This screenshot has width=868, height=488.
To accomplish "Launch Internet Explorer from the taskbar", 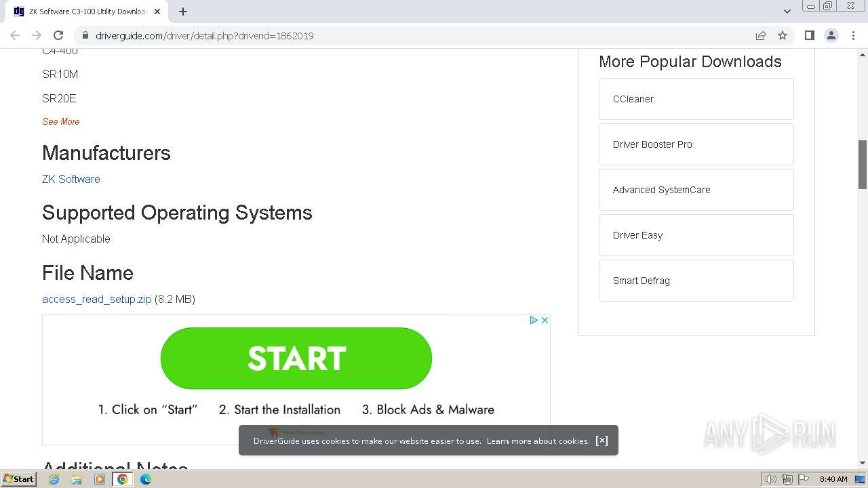I will pyautogui.click(x=54, y=479).
